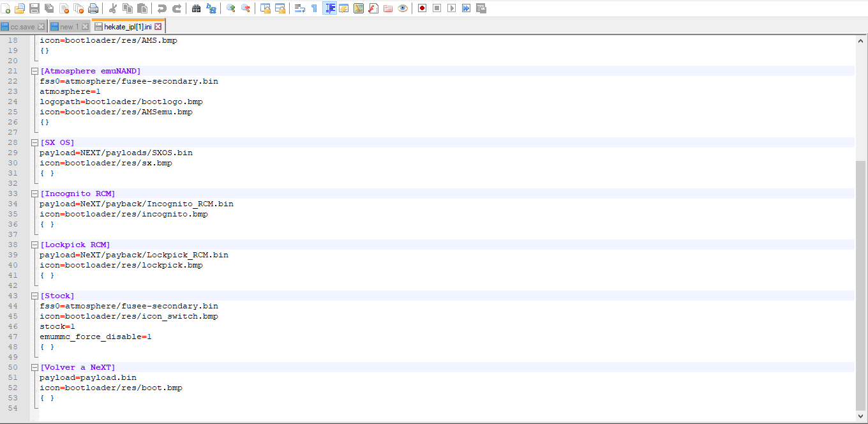
Task: Place cursor on line number 30
Action: (x=13, y=163)
